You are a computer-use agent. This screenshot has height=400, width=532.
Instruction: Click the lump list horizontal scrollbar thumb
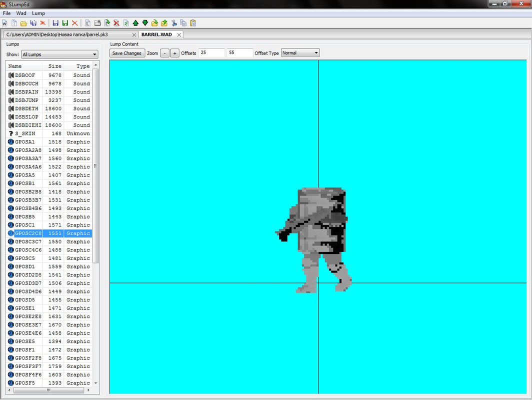click(48, 390)
